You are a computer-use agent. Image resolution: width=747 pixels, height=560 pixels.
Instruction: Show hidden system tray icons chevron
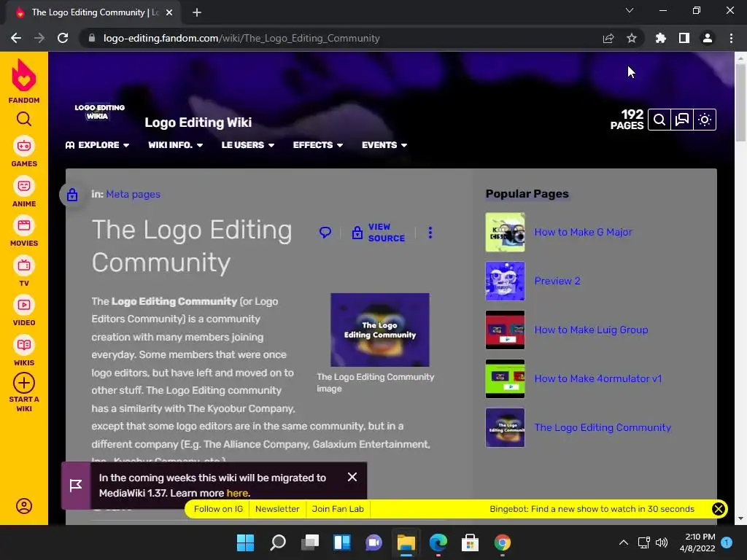click(x=623, y=542)
